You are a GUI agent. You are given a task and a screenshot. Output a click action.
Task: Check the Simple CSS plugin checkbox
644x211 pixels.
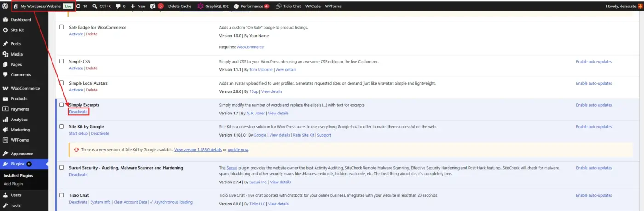62,61
